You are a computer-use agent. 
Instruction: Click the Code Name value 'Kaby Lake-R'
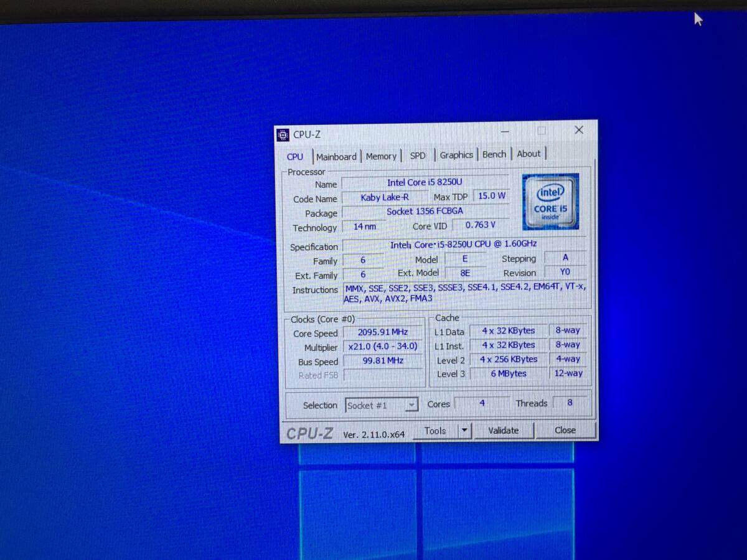click(385, 197)
